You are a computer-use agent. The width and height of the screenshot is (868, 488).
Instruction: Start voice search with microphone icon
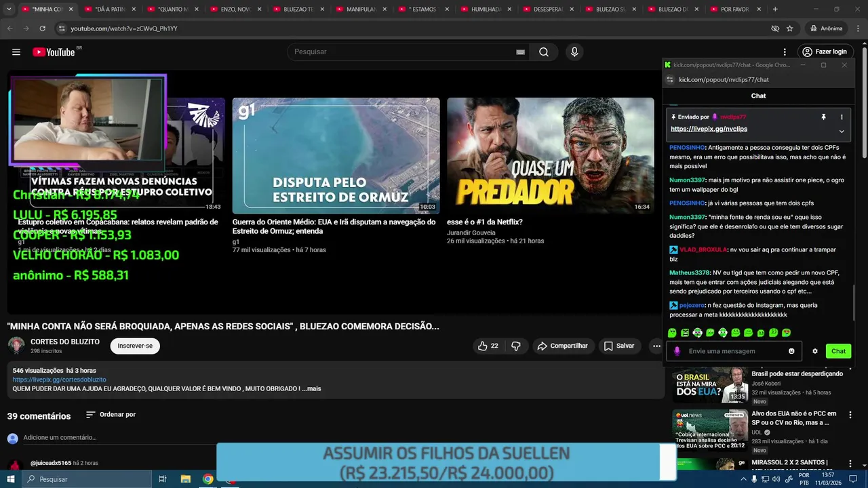[574, 52]
